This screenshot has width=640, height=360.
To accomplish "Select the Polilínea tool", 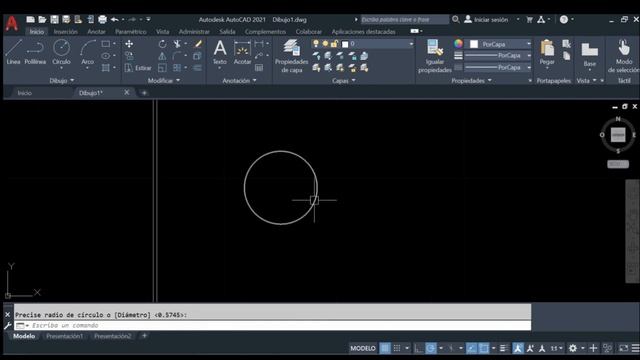I will [35, 52].
